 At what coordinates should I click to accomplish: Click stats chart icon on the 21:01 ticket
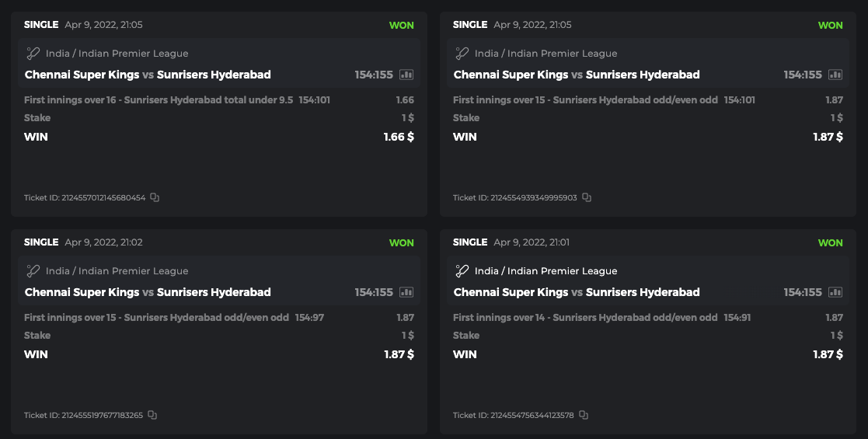click(835, 292)
